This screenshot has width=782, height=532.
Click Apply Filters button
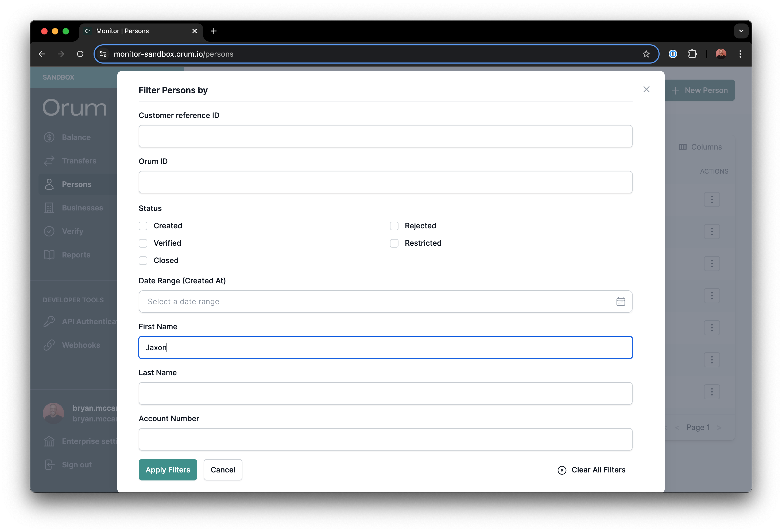pyautogui.click(x=168, y=470)
